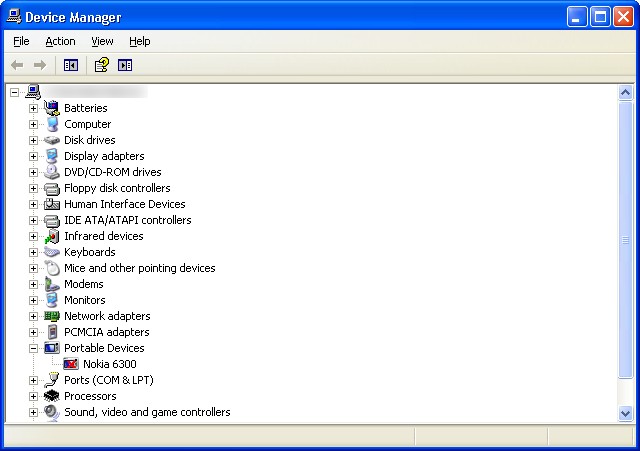Viewport: 640px width, 451px height.
Task: Click the DVD/CD-ROM drives icon
Action: (52, 172)
